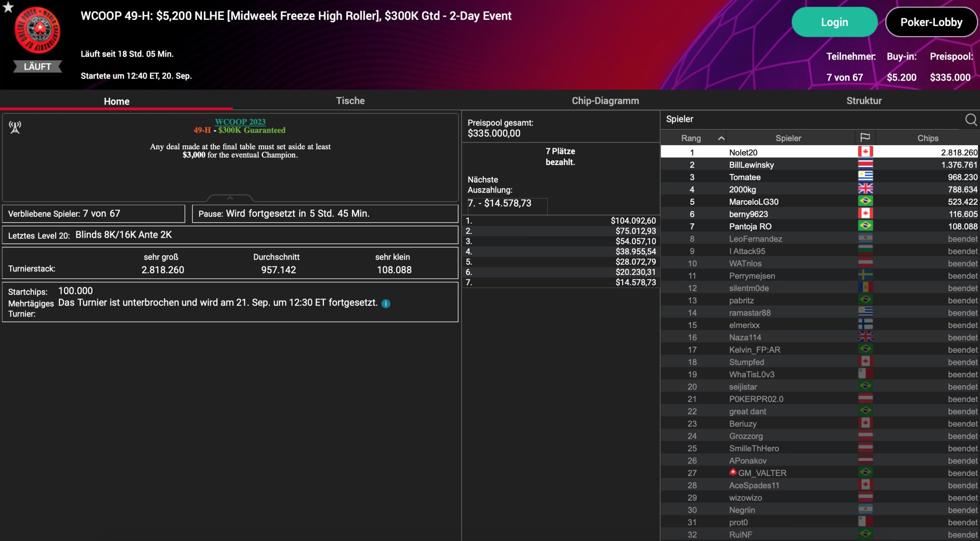Viewport: 980px width, 541px height.
Task: Follow the WCOOP 2023 link
Action: click(240, 122)
